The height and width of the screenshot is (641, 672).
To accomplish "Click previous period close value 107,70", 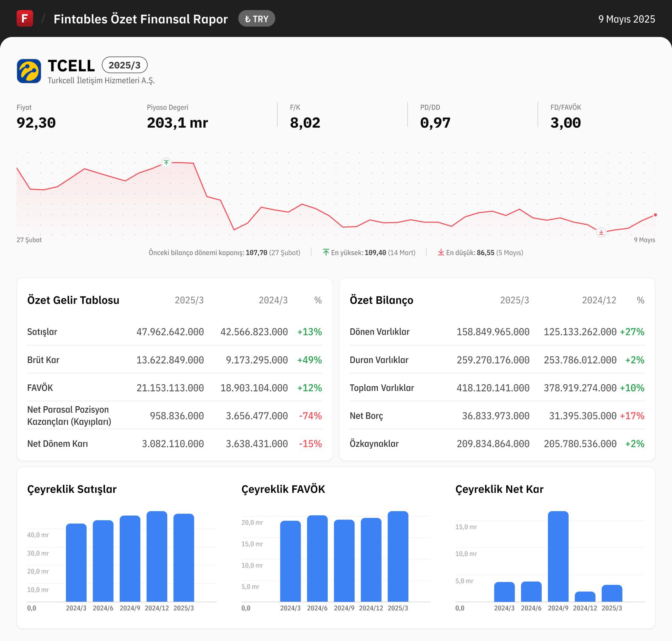I will pos(257,252).
